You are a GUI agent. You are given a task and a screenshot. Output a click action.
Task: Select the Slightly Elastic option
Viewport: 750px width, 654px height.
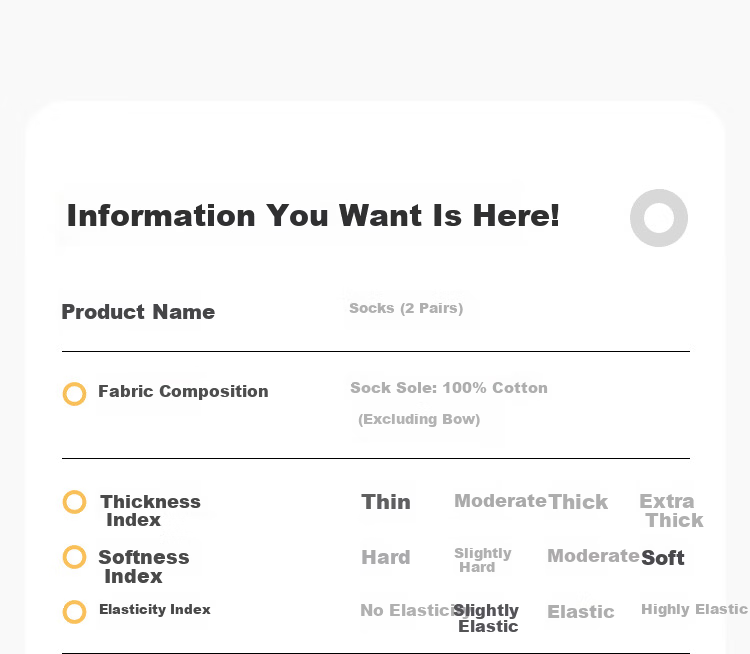486,618
